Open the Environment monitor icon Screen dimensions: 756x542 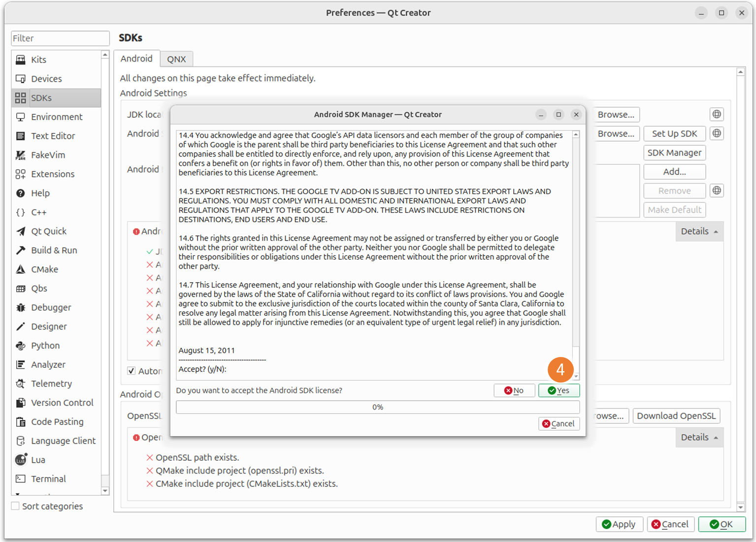[21, 117]
